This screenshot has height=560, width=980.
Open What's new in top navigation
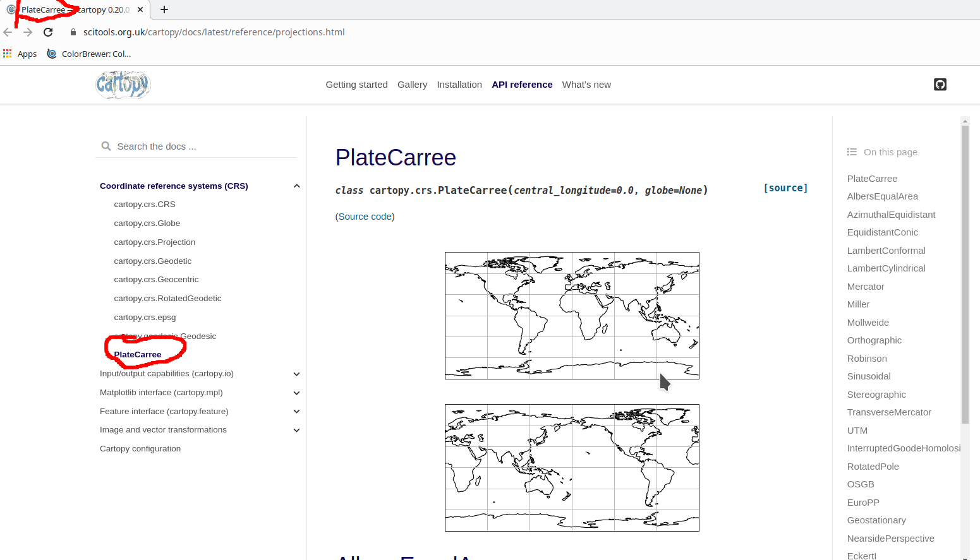[586, 85]
